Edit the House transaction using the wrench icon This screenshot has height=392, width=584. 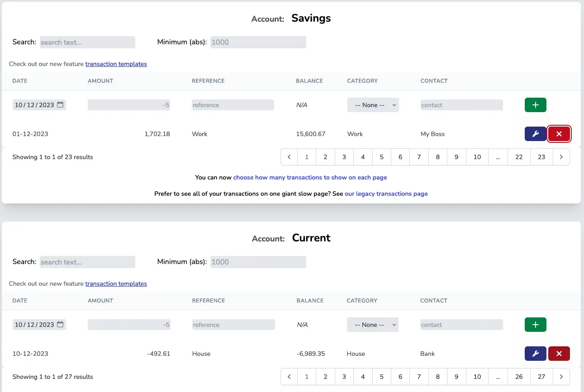[x=535, y=354]
